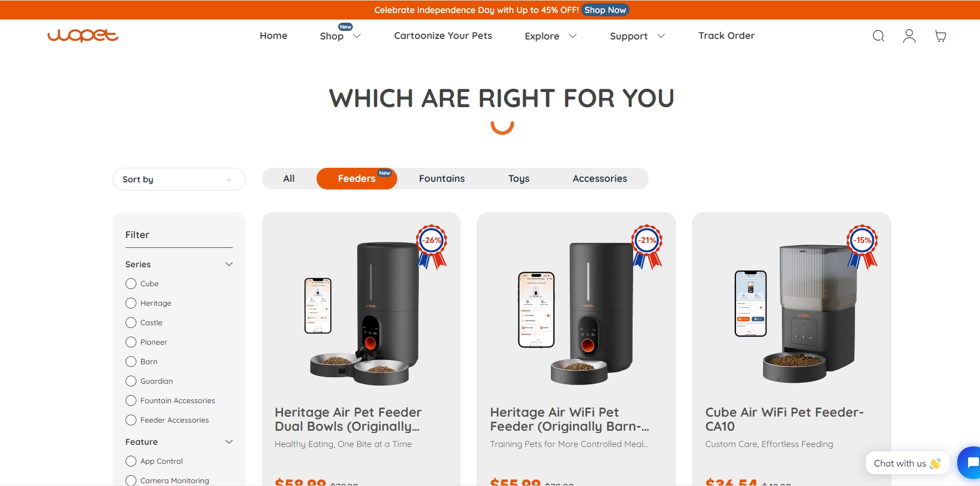Viewport: 980px width, 486px height.
Task: Open the shopping cart icon
Action: tap(940, 36)
